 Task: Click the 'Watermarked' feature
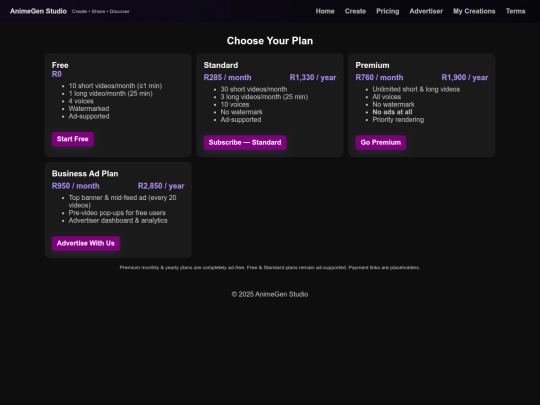(89, 108)
